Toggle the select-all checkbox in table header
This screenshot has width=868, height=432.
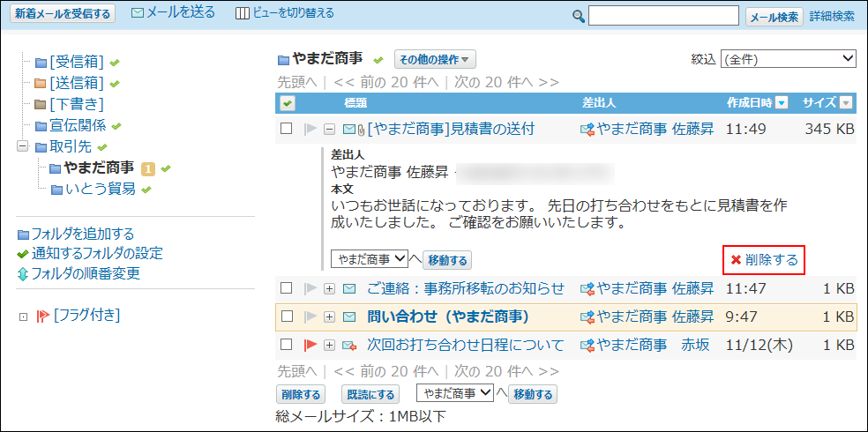tap(287, 103)
